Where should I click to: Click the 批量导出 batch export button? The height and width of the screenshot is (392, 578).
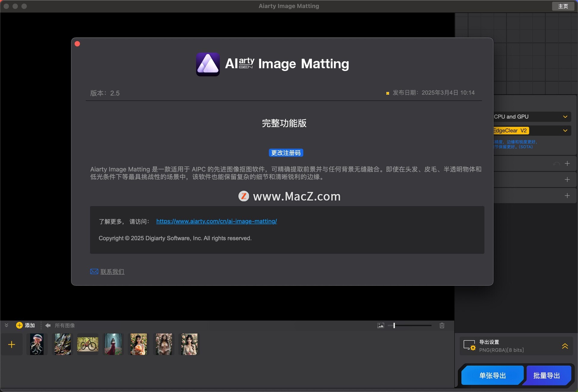[x=547, y=375]
